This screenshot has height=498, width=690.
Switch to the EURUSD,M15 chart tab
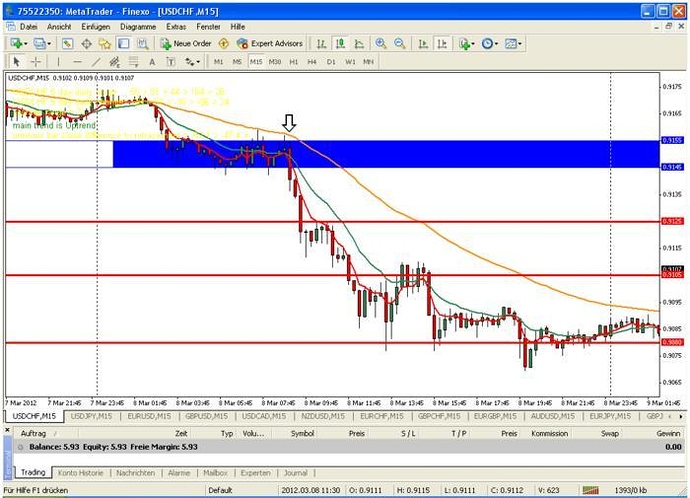(149, 416)
